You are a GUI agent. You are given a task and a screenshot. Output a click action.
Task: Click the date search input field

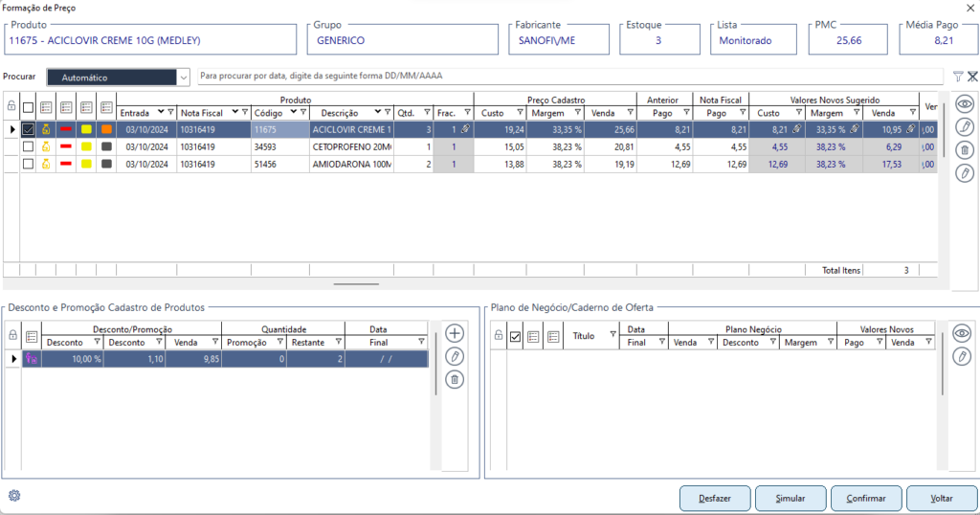coord(569,77)
